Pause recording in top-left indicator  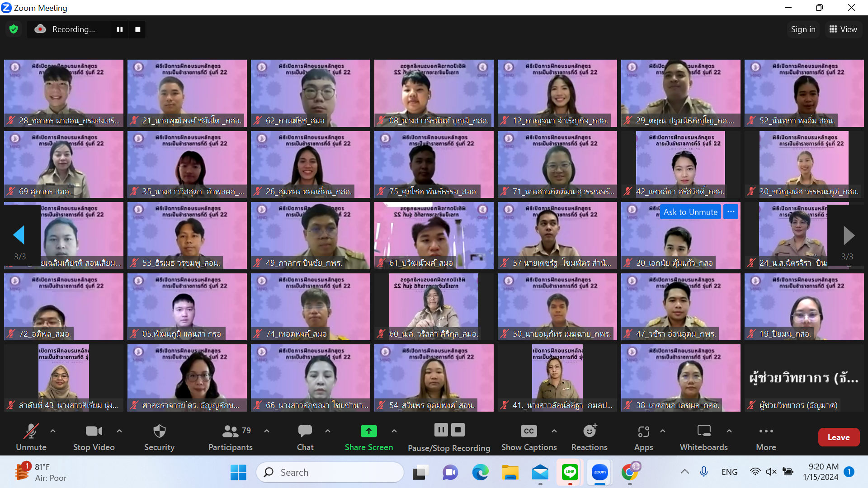point(120,29)
